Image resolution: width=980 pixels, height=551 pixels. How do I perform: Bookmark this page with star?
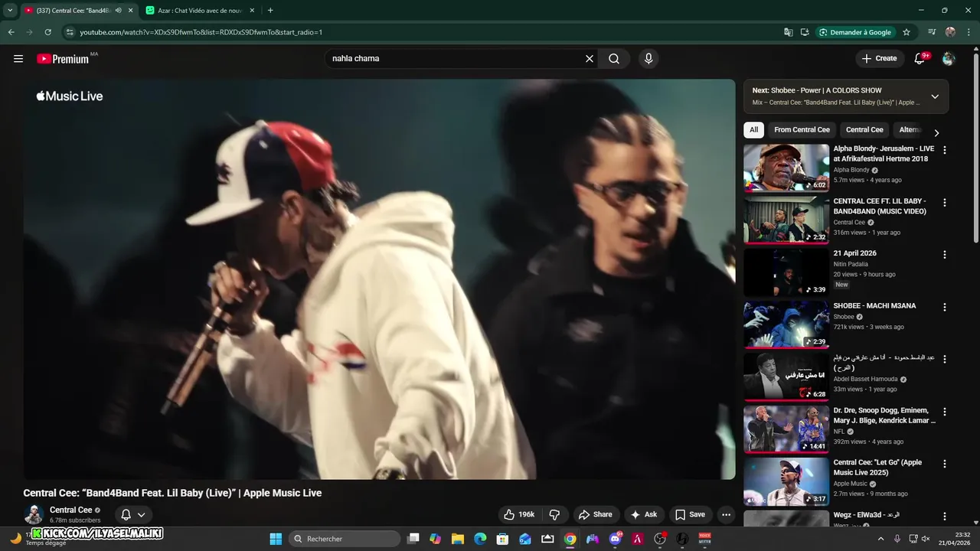click(906, 32)
